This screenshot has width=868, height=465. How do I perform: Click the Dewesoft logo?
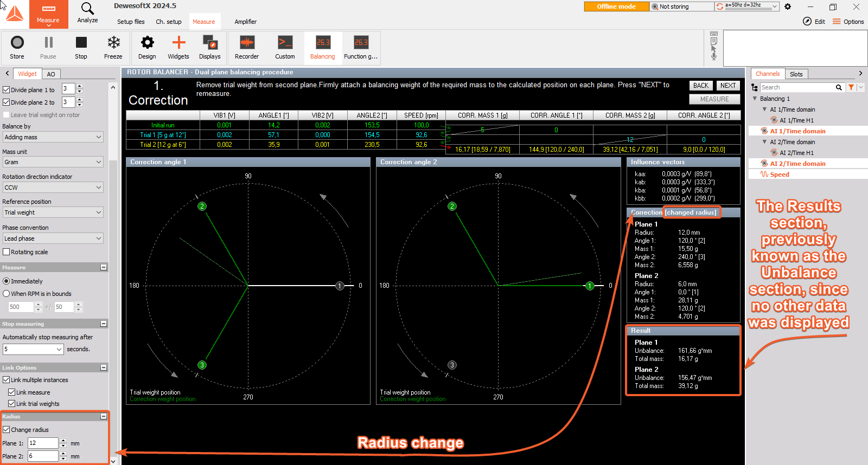coord(14,13)
